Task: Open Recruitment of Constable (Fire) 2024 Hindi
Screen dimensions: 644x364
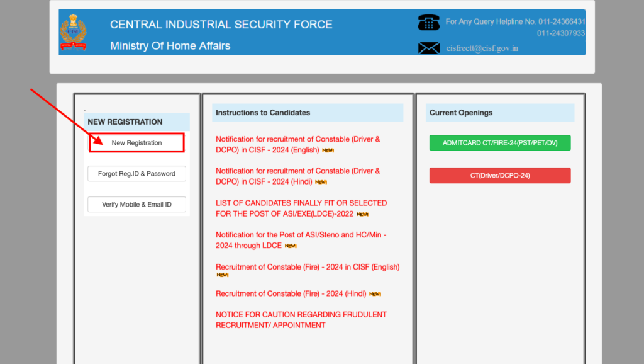Action: 291,293
